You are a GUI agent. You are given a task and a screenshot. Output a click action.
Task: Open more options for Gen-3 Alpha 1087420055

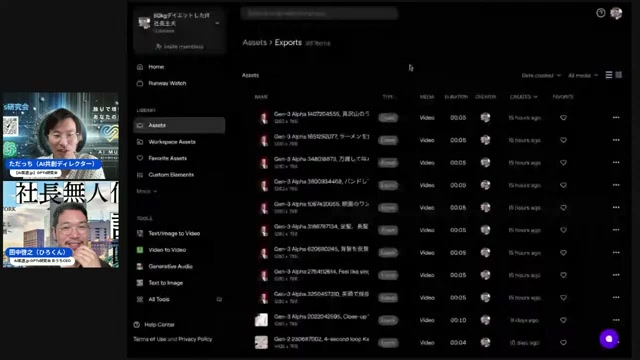pyautogui.click(x=616, y=207)
